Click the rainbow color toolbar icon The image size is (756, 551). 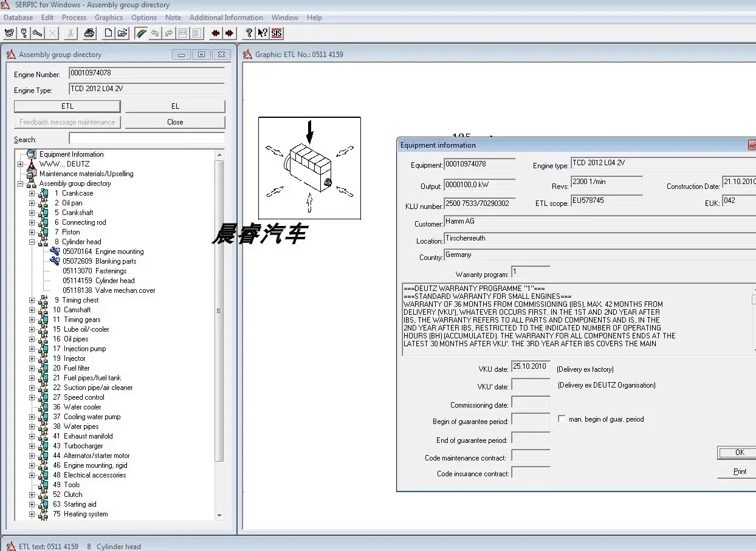pyautogui.click(x=141, y=33)
